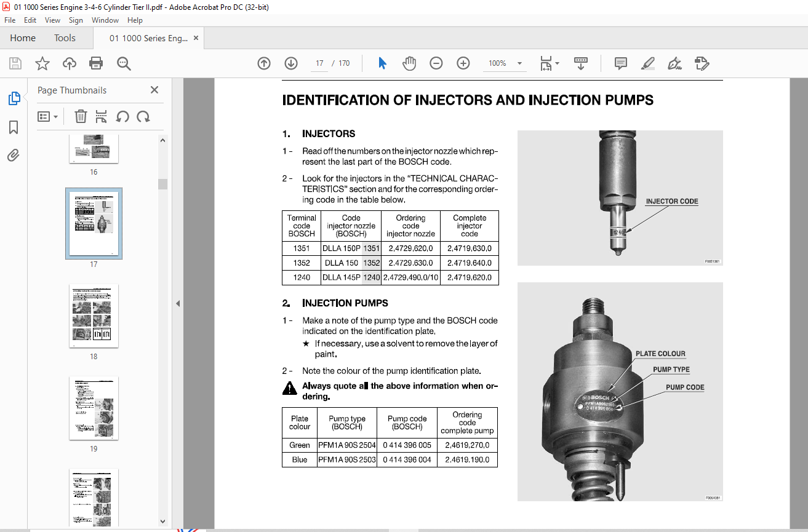
Task: Open the Sign menu
Action: tap(76, 20)
